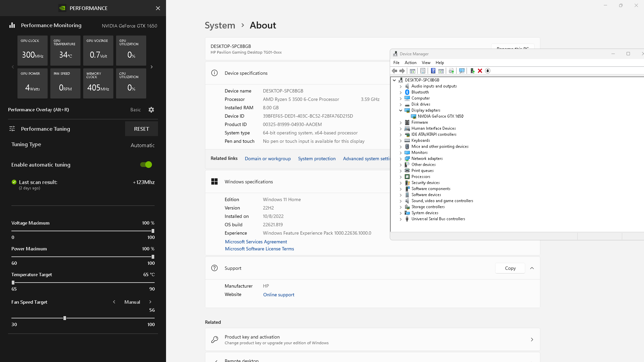
Task: Click the Basic overlay mode label
Action: click(135, 110)
